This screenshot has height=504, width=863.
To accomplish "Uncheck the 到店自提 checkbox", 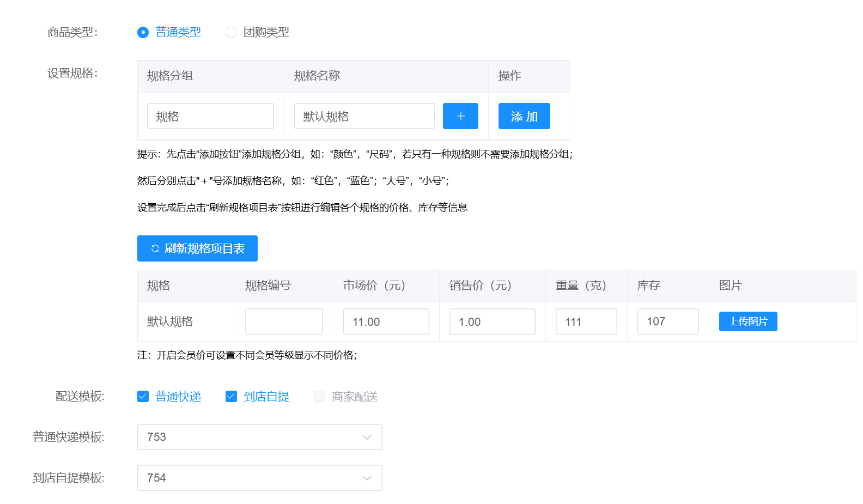I will pyautogui.click(x=231, y=396).
